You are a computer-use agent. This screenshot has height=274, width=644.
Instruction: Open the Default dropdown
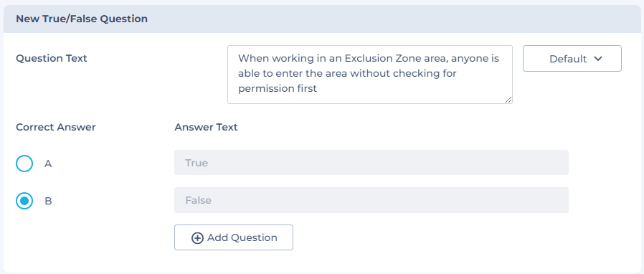point(572,58)
